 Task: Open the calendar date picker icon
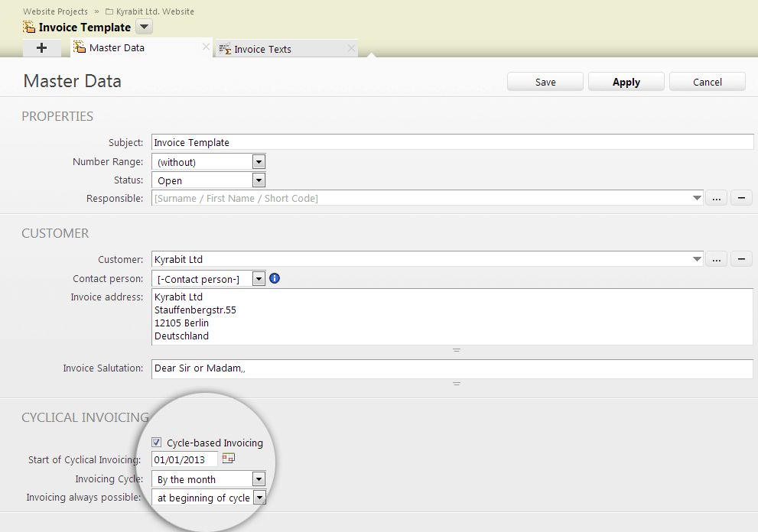[x=228, y=459]
